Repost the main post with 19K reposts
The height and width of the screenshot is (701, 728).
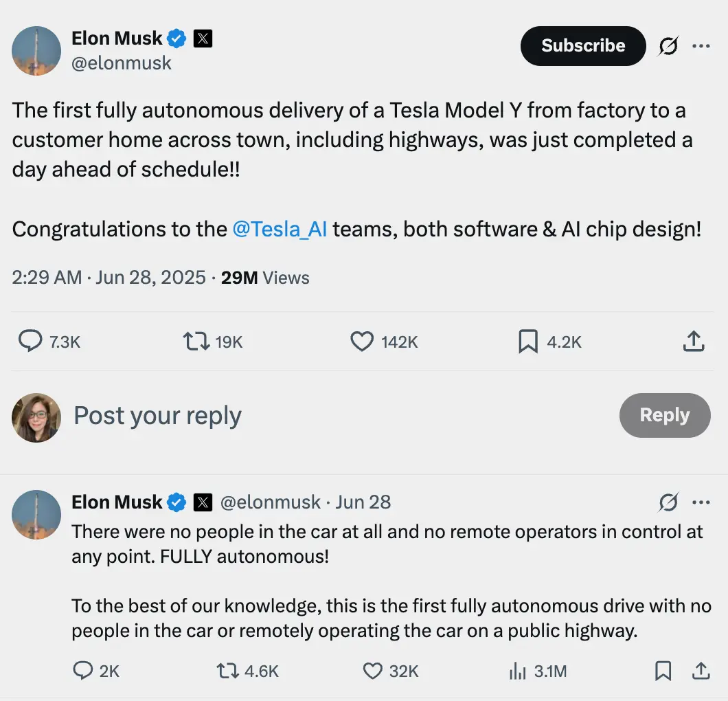pos(196,342)
